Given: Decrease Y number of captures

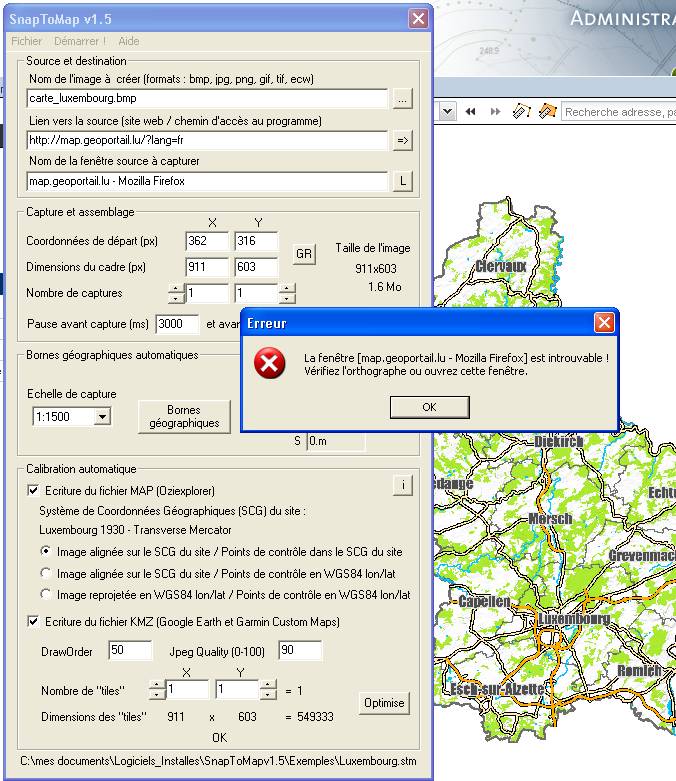Looking at the screenshot, I should coord(286,299).
